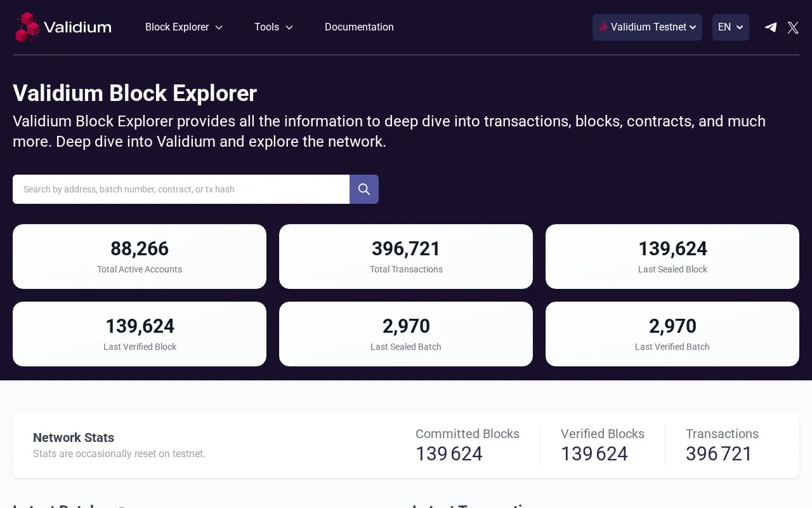
Task: Click the Validium logo
Action: tap(63, 27)
